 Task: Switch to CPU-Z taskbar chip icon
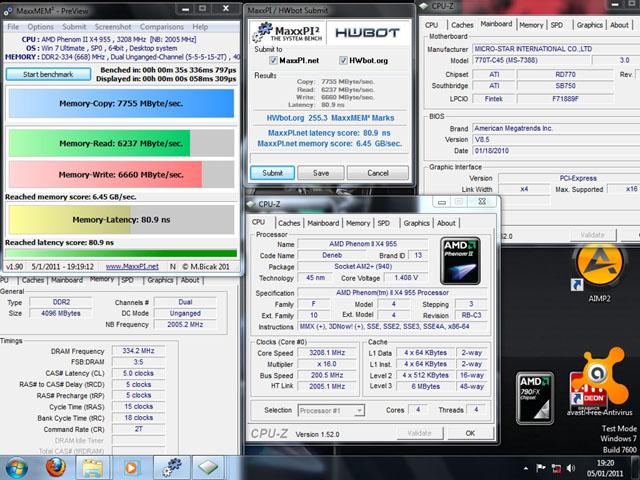click(x=208, y=468)
